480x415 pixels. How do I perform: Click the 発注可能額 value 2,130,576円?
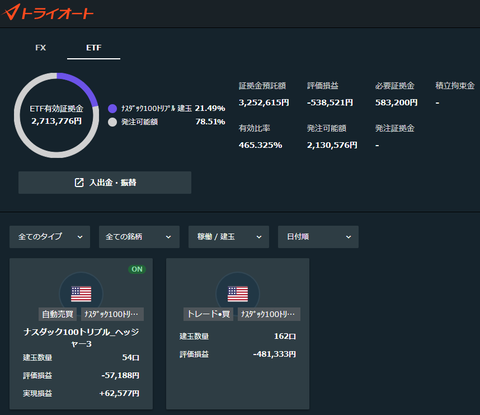pos(332,145)
